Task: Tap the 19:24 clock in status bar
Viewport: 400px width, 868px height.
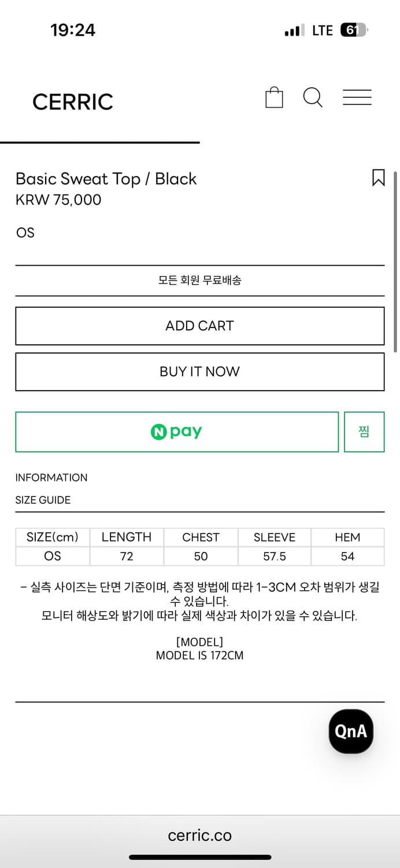Action: pos(72,30)
